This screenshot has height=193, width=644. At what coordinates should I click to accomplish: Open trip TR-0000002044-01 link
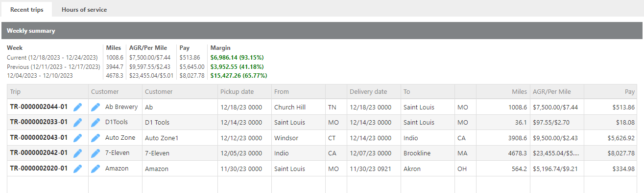[39, 107]
